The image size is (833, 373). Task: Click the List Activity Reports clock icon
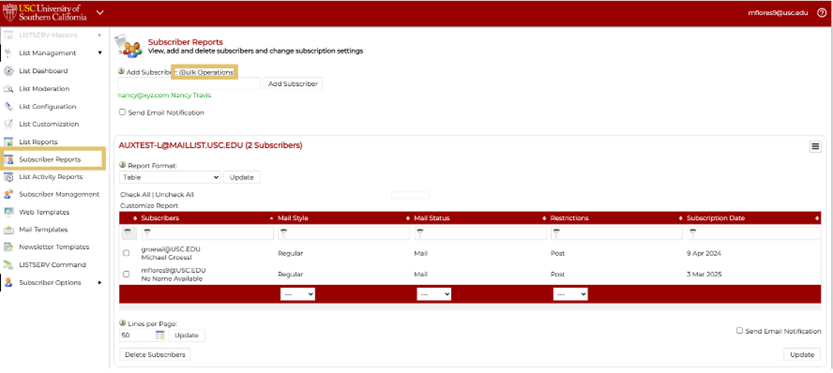click(8, 177)
